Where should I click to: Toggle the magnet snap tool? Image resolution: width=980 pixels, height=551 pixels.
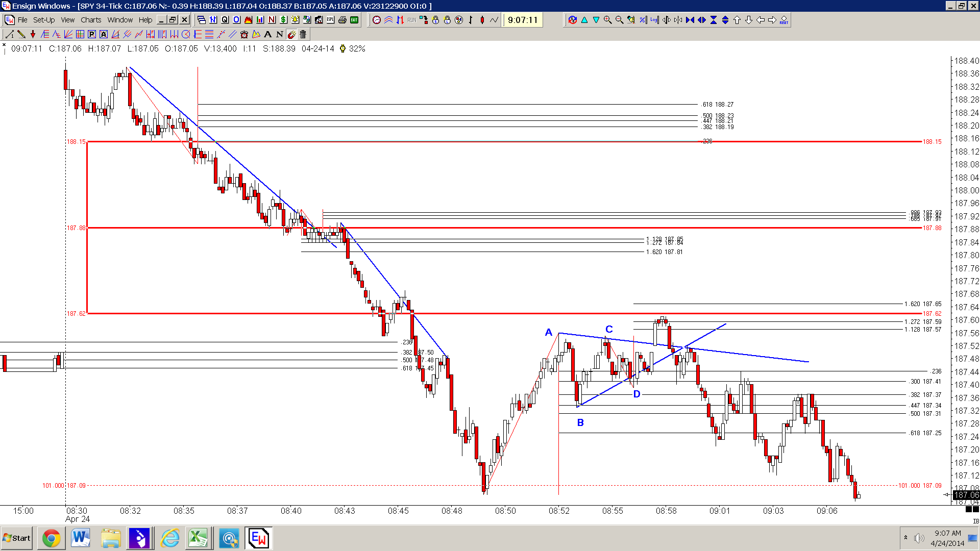291,34
